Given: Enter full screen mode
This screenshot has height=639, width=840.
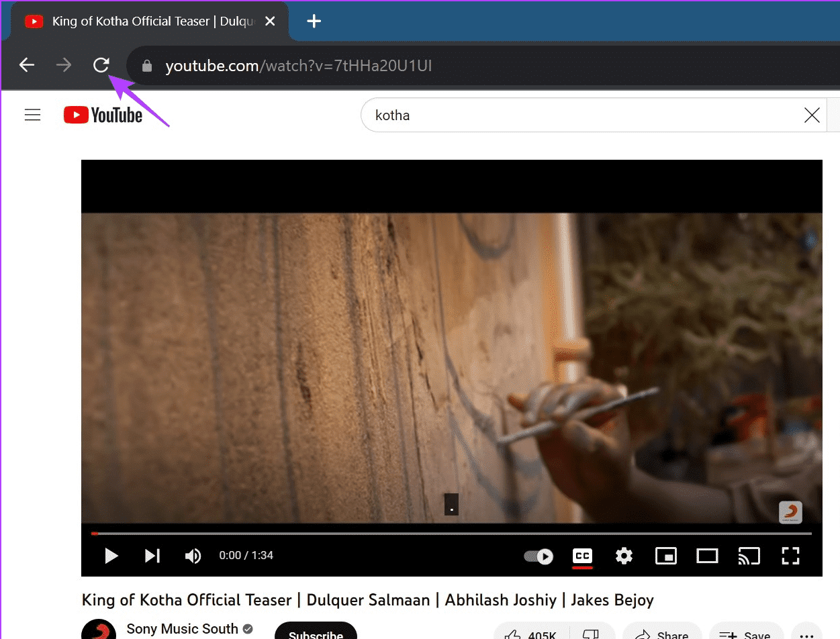Looking at the screenshot, I should (x=790, y=556).
